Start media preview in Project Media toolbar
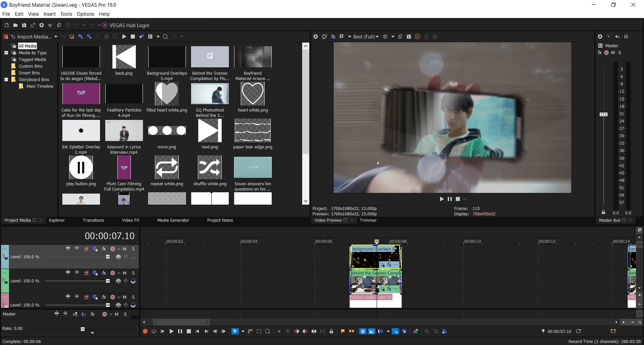Screen dimensions: 644x345 click(x=124, y=36)
